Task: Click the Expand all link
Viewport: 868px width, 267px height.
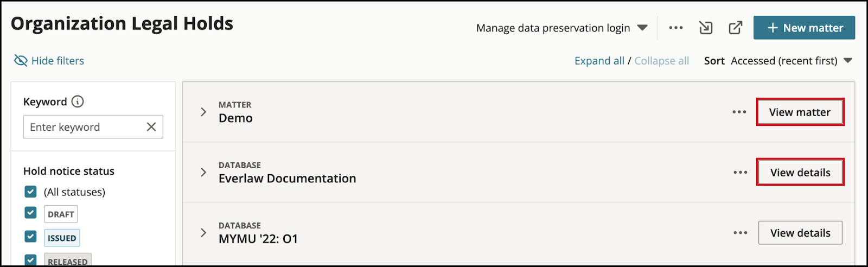Action: 599,61
